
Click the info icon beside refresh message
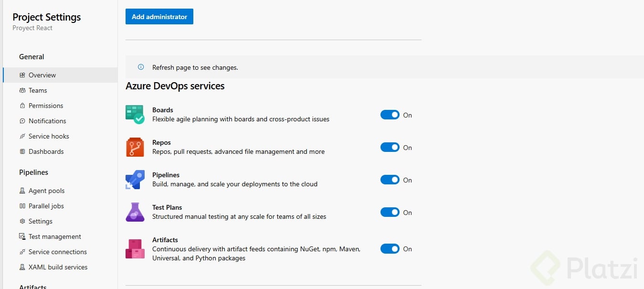click(x=141, y=67)
